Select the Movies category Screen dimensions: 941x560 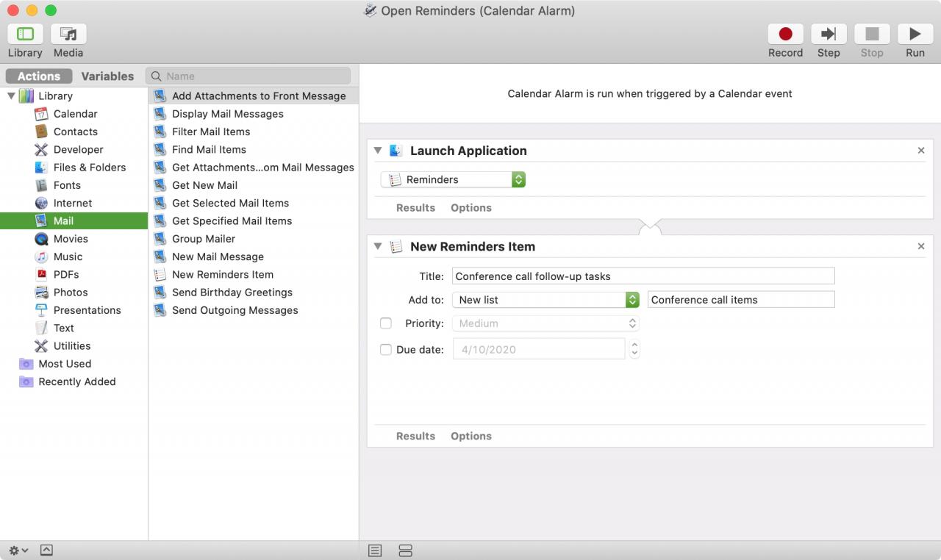tap(74, 239)
